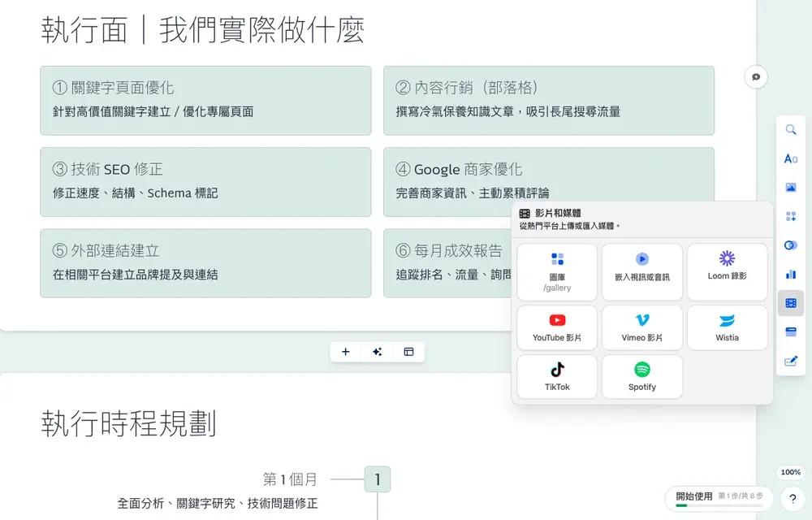Open the card templates grid-plus icon

[790, 216]
